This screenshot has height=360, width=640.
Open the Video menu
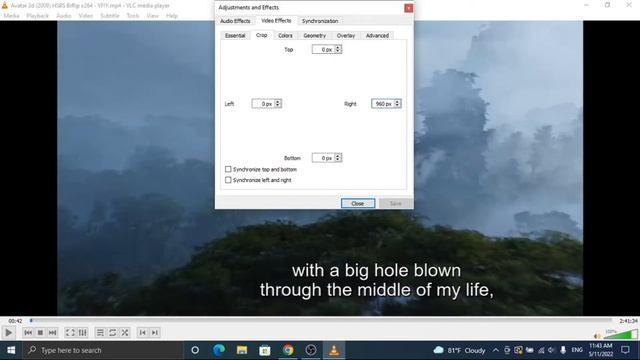(x=86, y=16)
